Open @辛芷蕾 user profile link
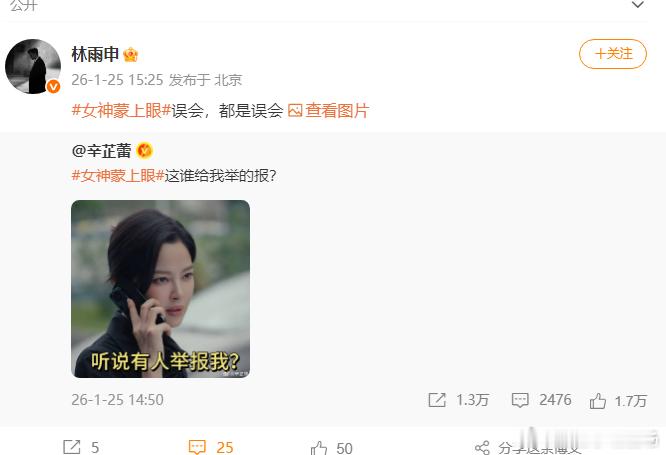Image resolution: width=666 pixels, height=455 pixels. click(x=102, y=151)
